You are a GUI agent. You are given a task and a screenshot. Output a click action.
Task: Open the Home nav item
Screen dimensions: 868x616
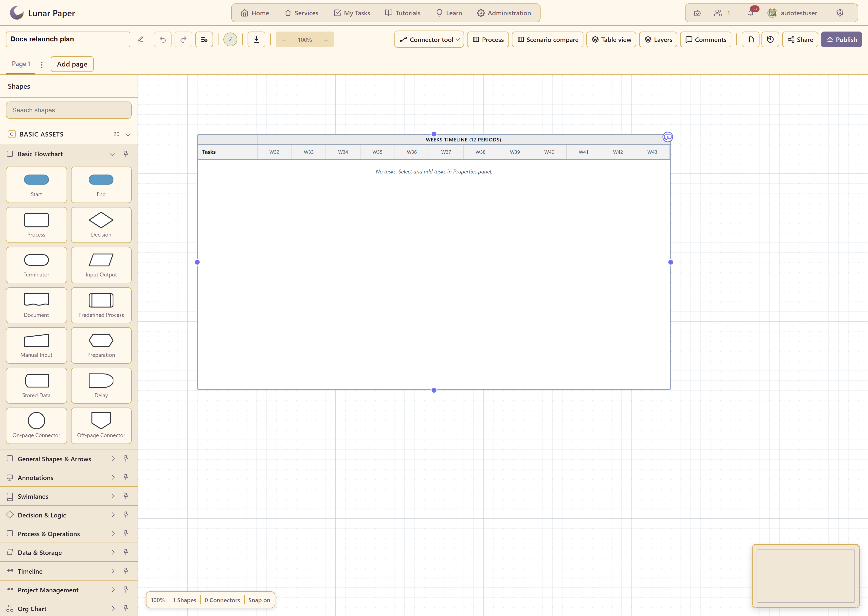click(255, 13)
